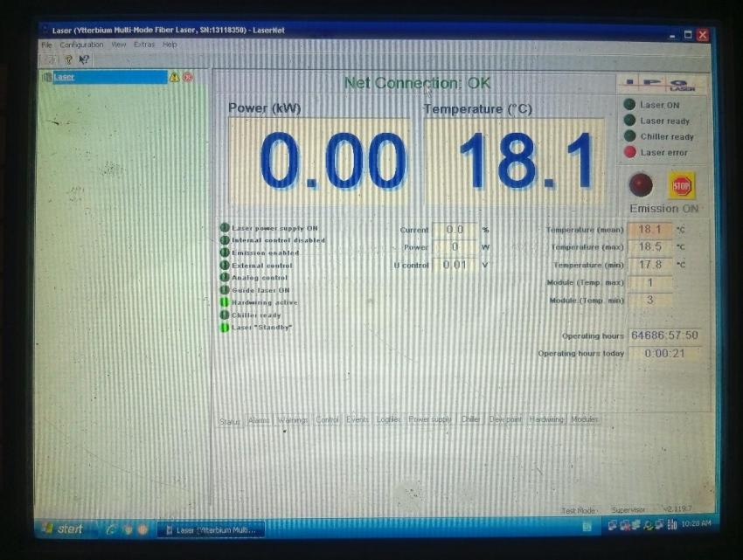The image size is (743, 560).
Task: Click the red error icon beside Laser
Action: (x=187, y=77)
